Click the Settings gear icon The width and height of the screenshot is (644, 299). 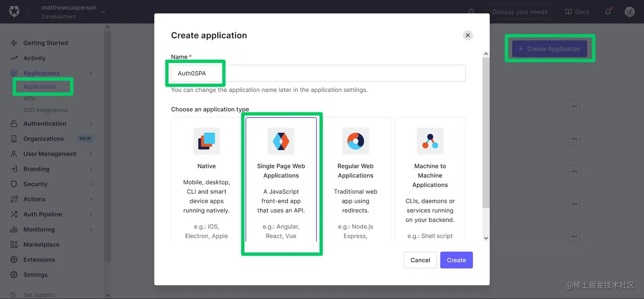pos(14,275)
